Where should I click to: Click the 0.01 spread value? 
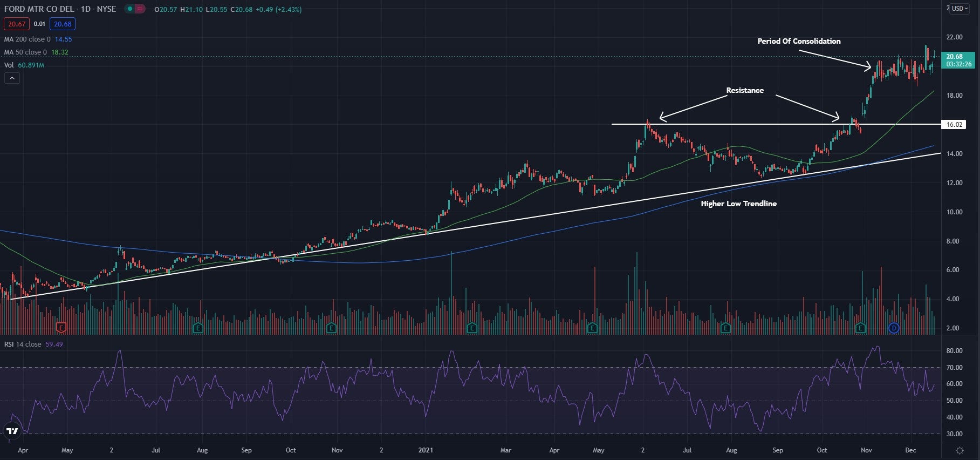(39, 24)
